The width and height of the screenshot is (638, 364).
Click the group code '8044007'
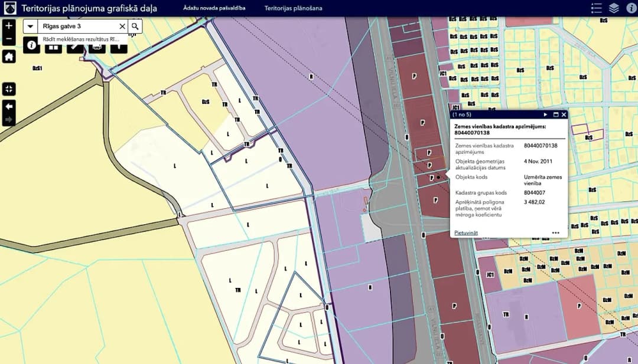point(534,192)
